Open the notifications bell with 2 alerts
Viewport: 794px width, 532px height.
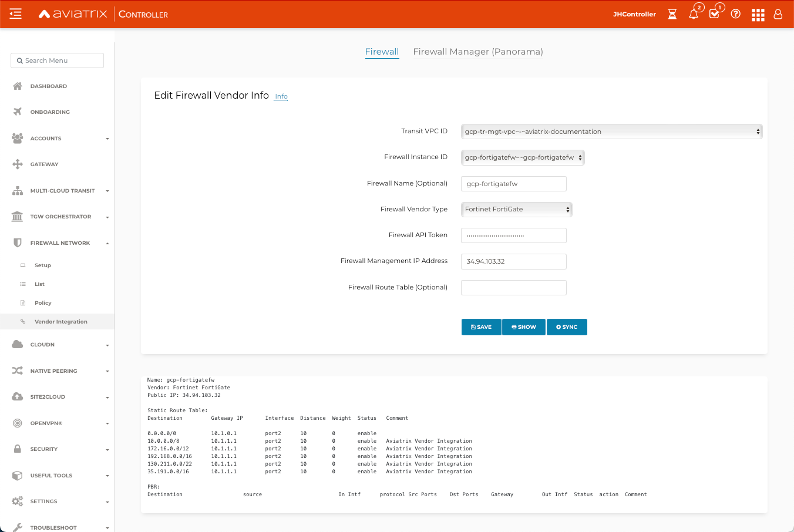coord(694,15)
